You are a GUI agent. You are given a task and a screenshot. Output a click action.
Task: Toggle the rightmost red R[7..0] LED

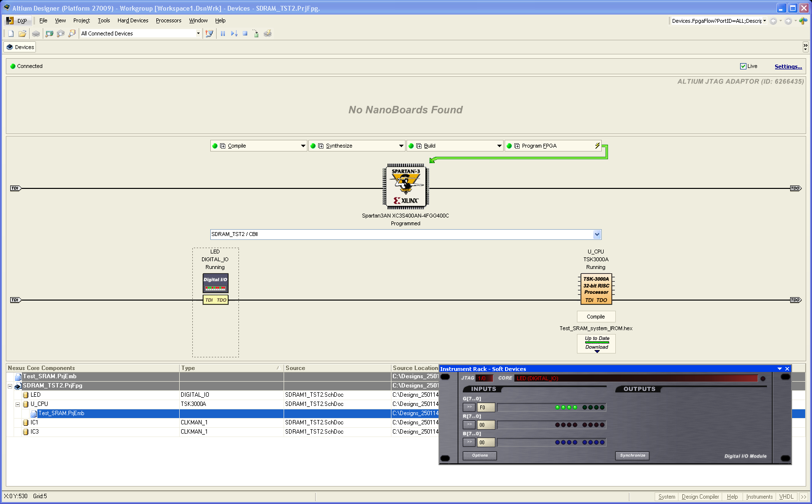point(602,425)
